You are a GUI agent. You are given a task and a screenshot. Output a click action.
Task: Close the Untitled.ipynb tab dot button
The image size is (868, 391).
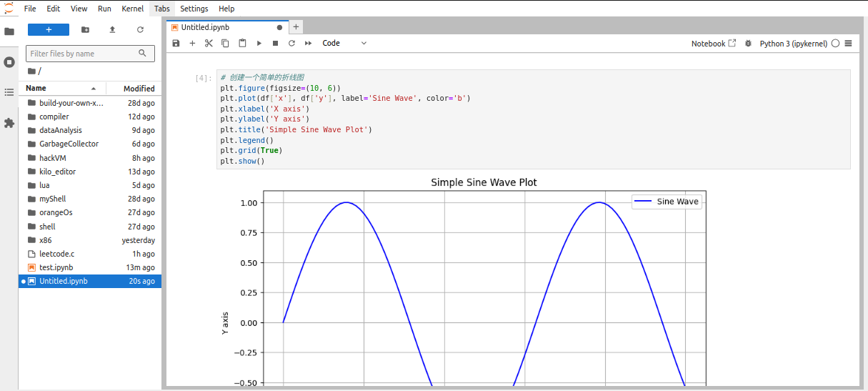(279, 27)
